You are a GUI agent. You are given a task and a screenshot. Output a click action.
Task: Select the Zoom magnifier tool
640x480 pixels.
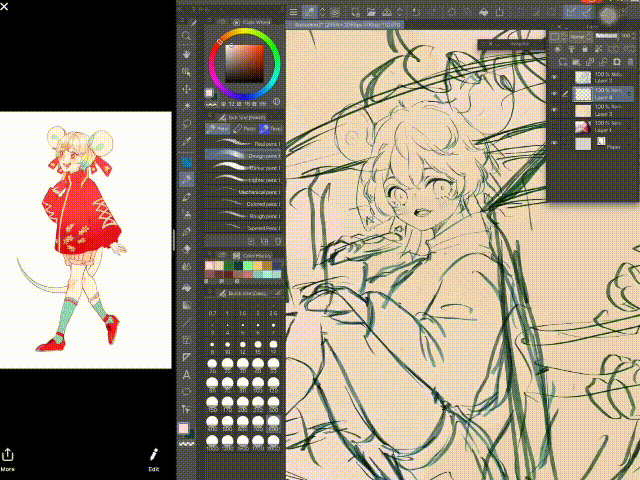[186, 36]
